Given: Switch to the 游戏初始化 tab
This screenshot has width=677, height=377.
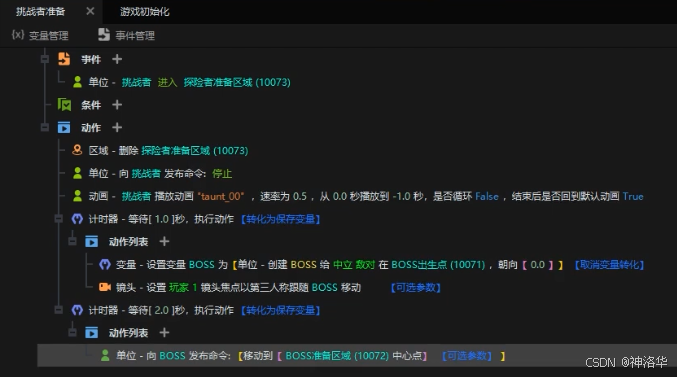Looking at the screenshot, I should 145,12.
